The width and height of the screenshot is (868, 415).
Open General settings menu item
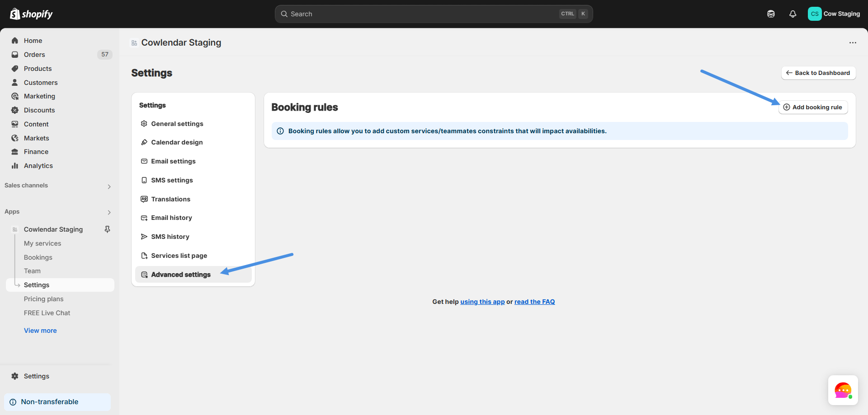177,124
